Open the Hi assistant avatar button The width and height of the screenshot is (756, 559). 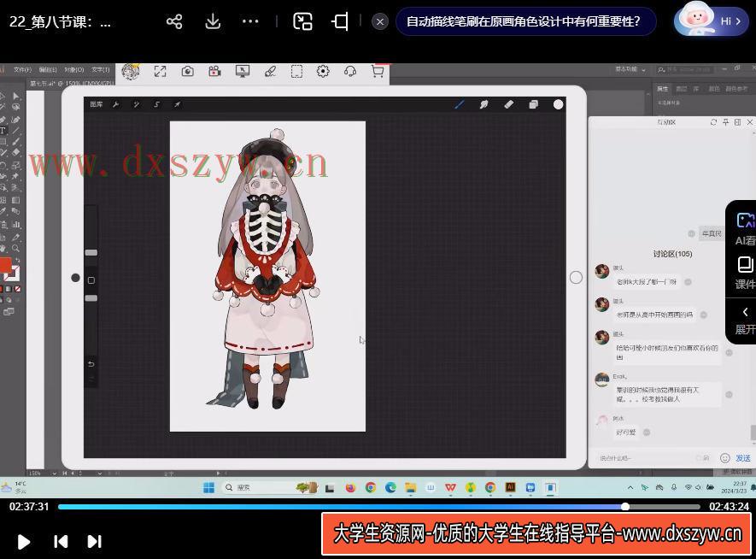click(x=710, y=21)
